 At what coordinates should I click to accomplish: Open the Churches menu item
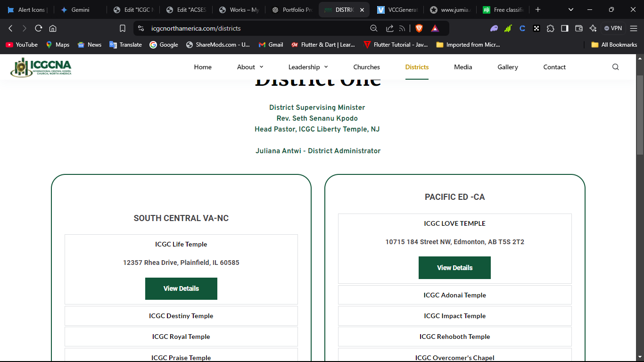click(366, 67)
